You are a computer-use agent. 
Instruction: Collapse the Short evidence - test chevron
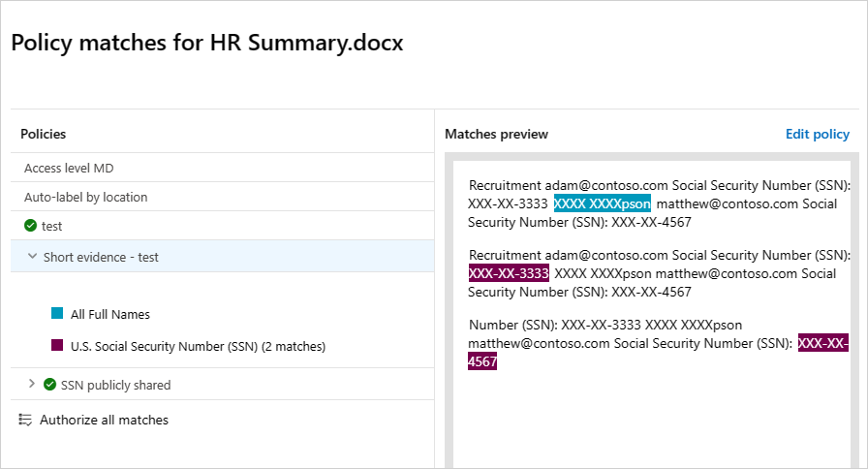tap(33, 257)
